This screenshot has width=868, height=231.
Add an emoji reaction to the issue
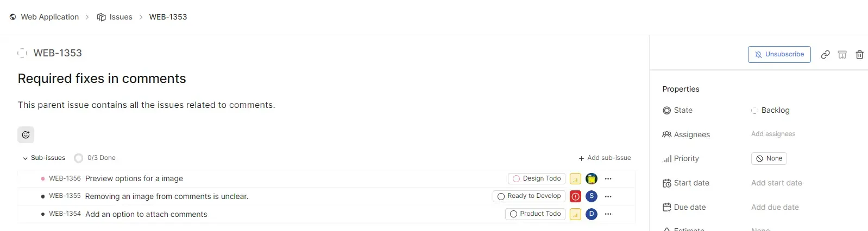[x=26, y=134]
